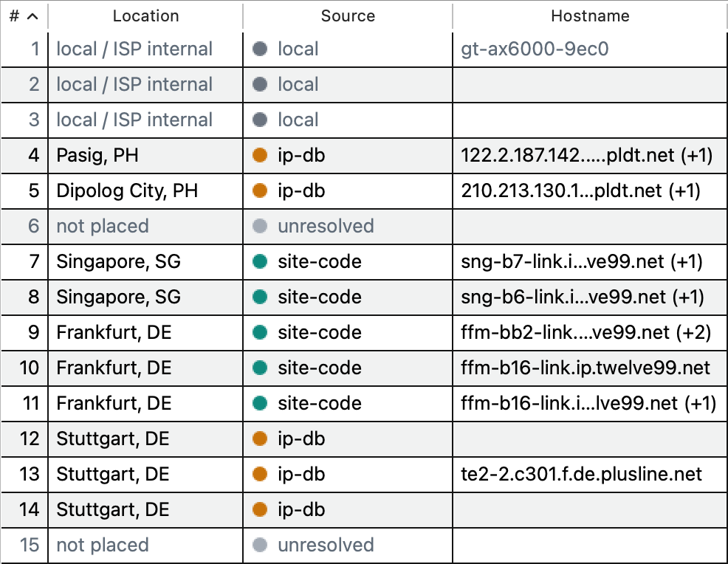Click the Hostname column header
The height and width of the screenshot is (564, 728).
[590, 16]
